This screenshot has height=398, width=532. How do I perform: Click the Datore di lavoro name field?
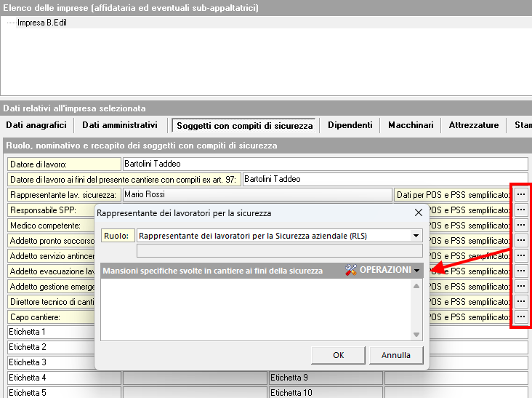tap(325, 164)
